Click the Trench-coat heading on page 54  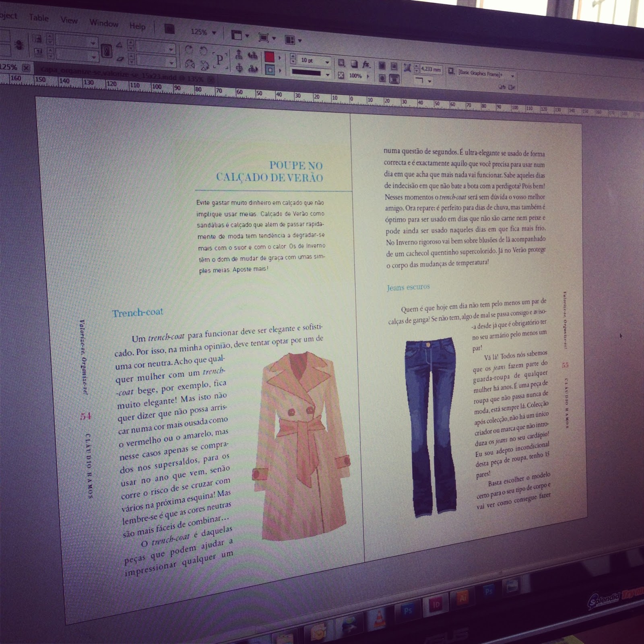138,313
